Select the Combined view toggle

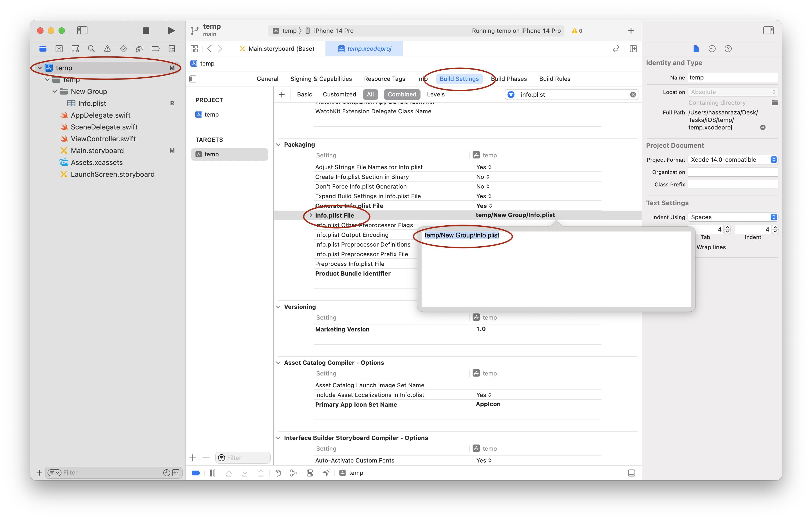click(x=402, y=95)
